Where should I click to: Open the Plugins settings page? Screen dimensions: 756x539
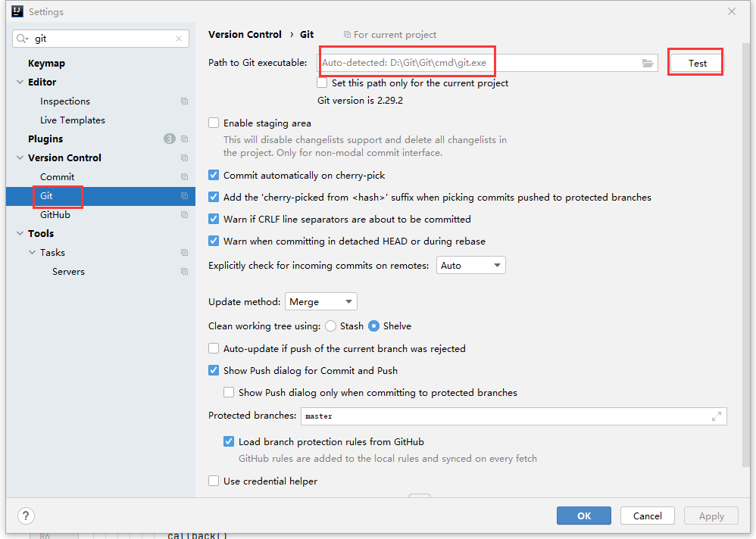[45, 139]
